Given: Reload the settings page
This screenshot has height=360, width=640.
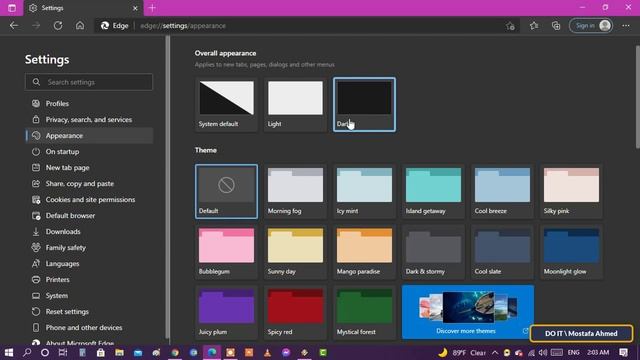Looking at the screenshot, I should tap(58, 26).
